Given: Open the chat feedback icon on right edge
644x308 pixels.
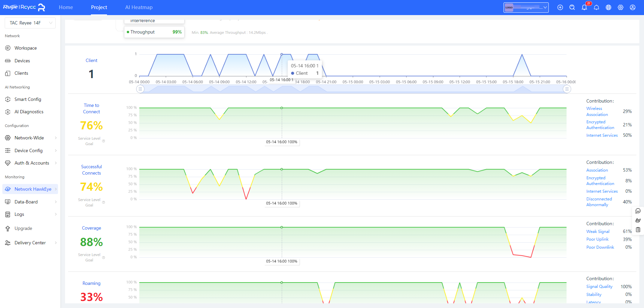Looking at the screenshot, I should pyautogui.click(x=638, y=211).
